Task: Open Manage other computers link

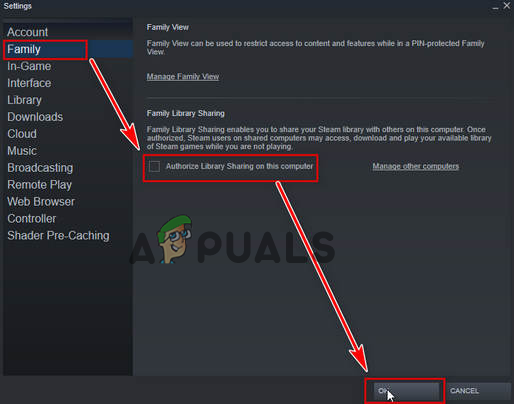Action: point(416,166)
